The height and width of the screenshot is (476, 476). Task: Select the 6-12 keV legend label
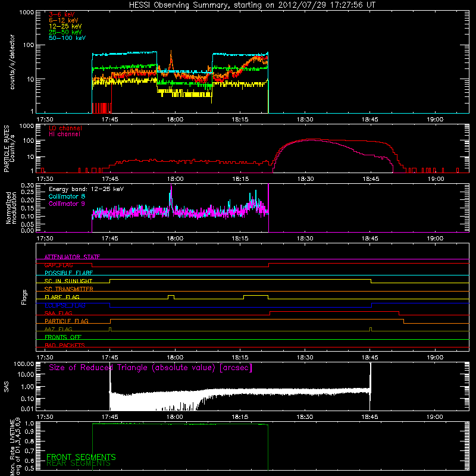click(63, 20)
